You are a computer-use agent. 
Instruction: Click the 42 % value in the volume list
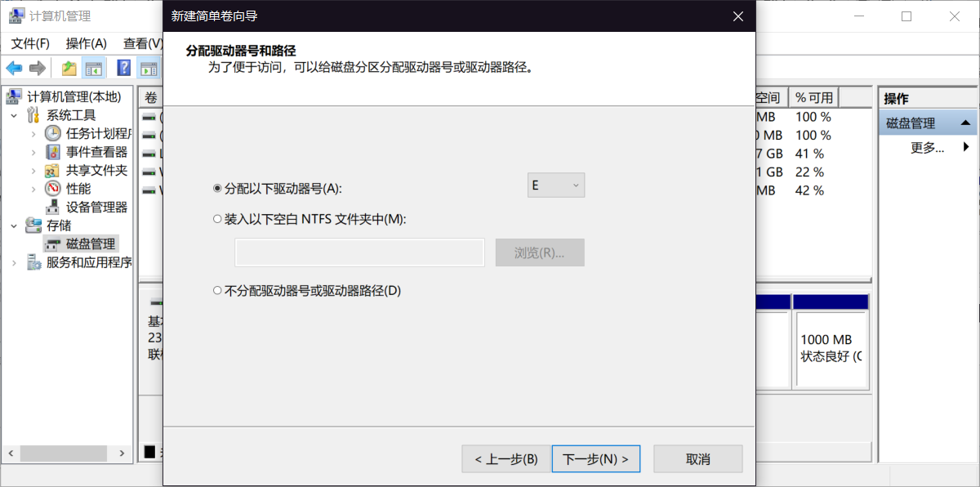(x=809, y=190)
